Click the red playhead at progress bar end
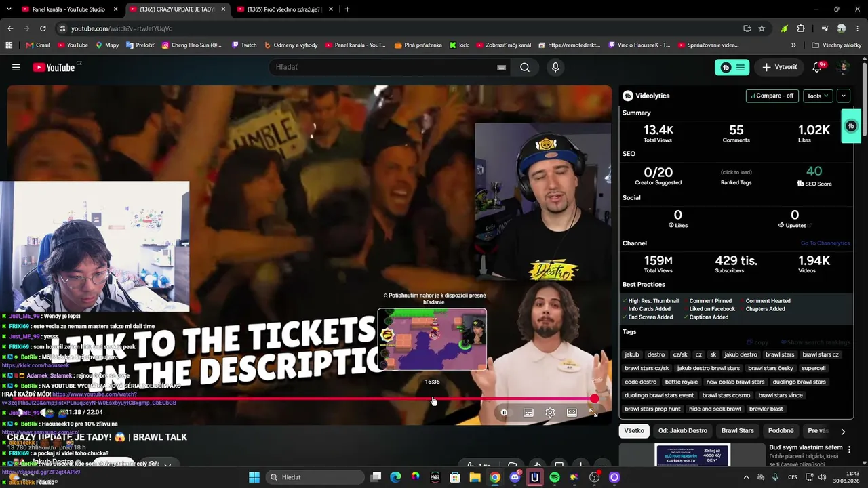 pyautogui.click(x=595, y=399)
